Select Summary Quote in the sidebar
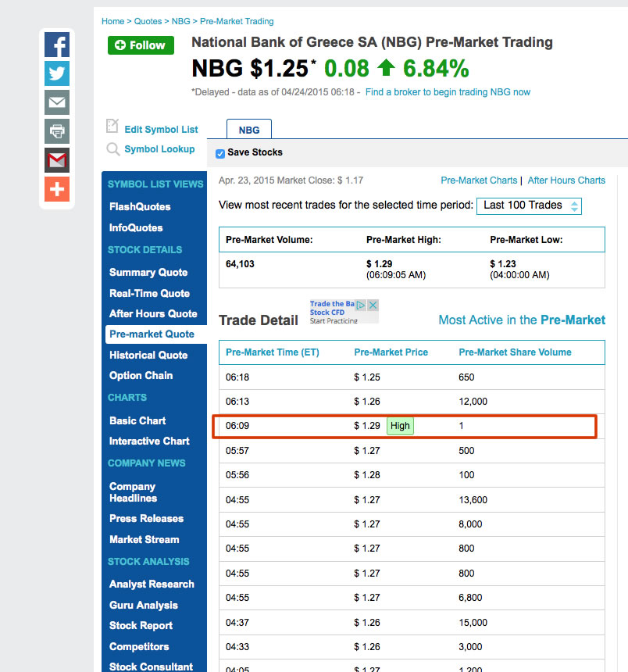 [x=146, y=272]
